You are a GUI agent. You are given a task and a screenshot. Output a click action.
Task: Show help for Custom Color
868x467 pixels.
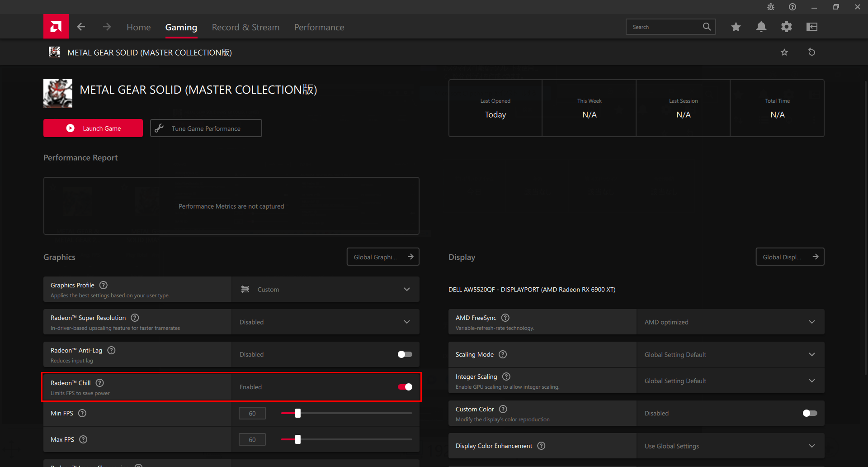[503, 409]
